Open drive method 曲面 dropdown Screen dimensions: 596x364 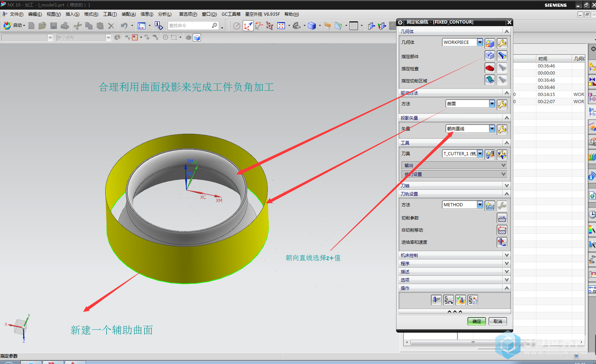pyautogui.click(x=492, y=103)
